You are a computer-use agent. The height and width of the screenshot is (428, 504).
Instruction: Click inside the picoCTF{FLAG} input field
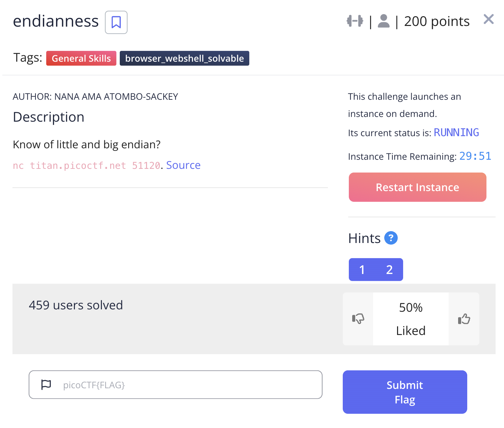175,385
